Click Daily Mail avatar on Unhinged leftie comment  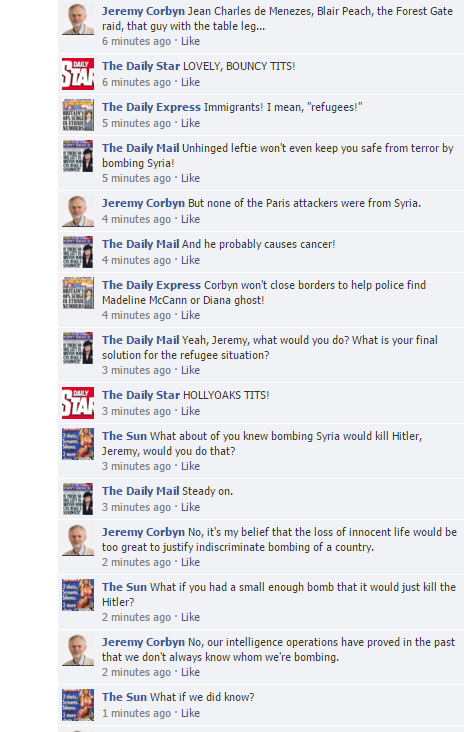click(x=78, y=156)
